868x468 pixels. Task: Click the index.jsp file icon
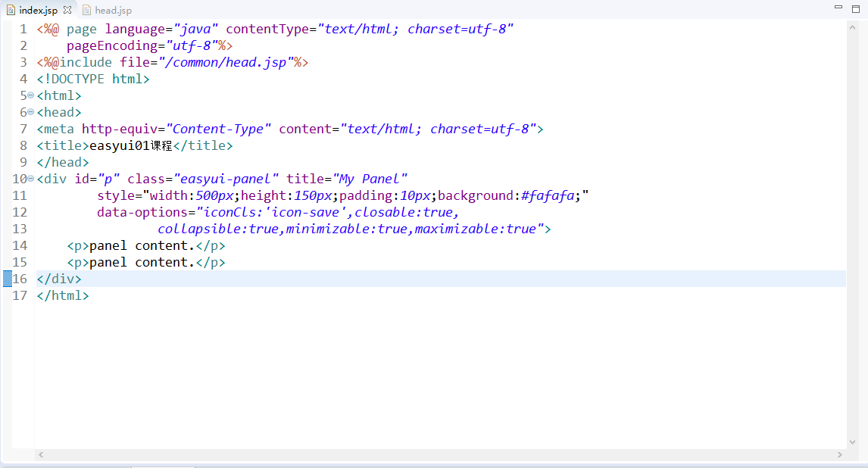pos(11,10)
